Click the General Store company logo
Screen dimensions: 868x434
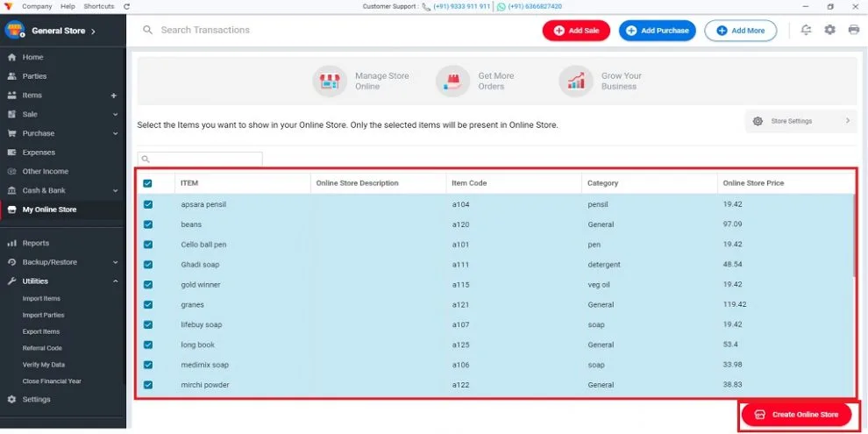pyautogui.click(x=15, y=30)
